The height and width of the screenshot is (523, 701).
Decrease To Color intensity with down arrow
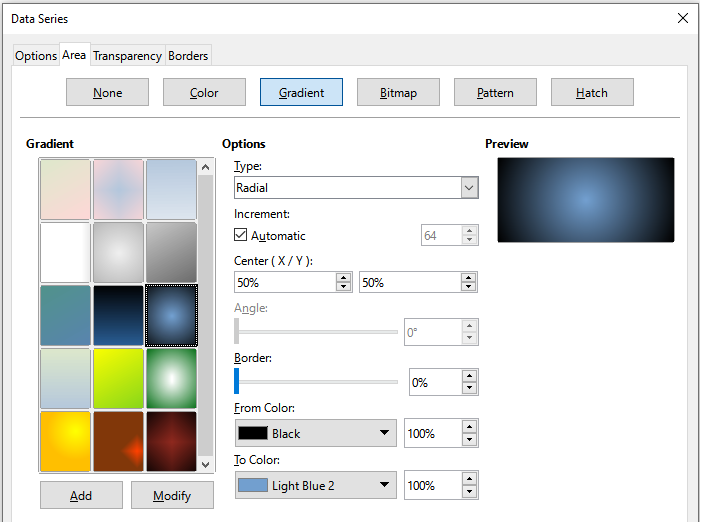[469, 491]
